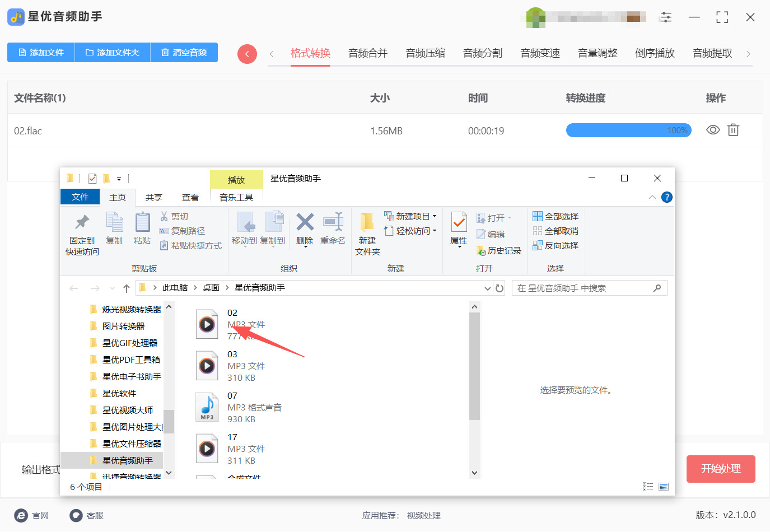Select the 音频合并 tab
770x532 pixels.
[x=368, y=53]
